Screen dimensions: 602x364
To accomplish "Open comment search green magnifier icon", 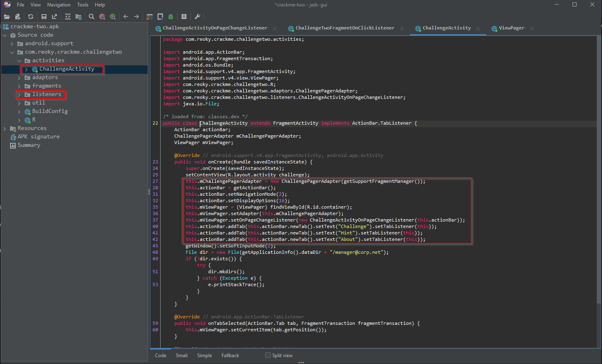I will coord(113,17).
